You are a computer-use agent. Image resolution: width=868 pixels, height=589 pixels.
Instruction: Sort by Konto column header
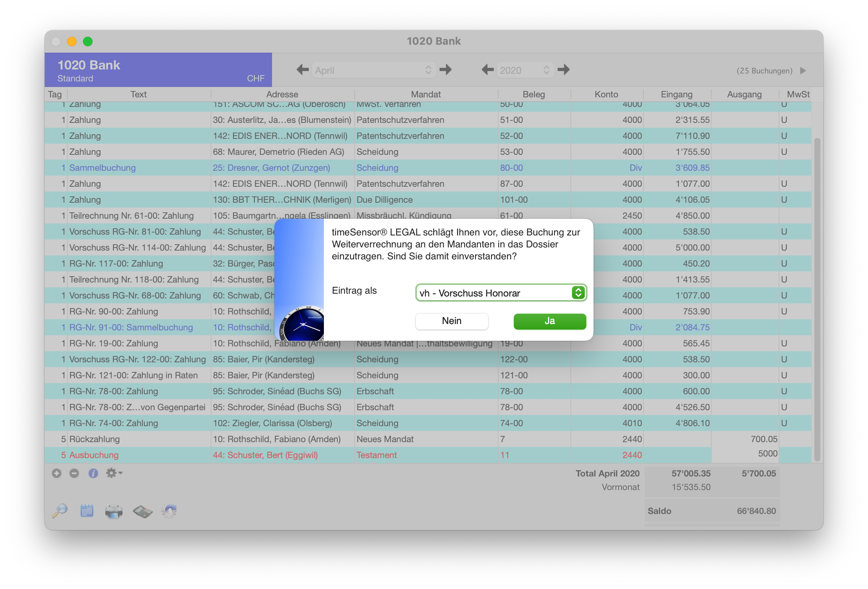(x=606, y=94)
